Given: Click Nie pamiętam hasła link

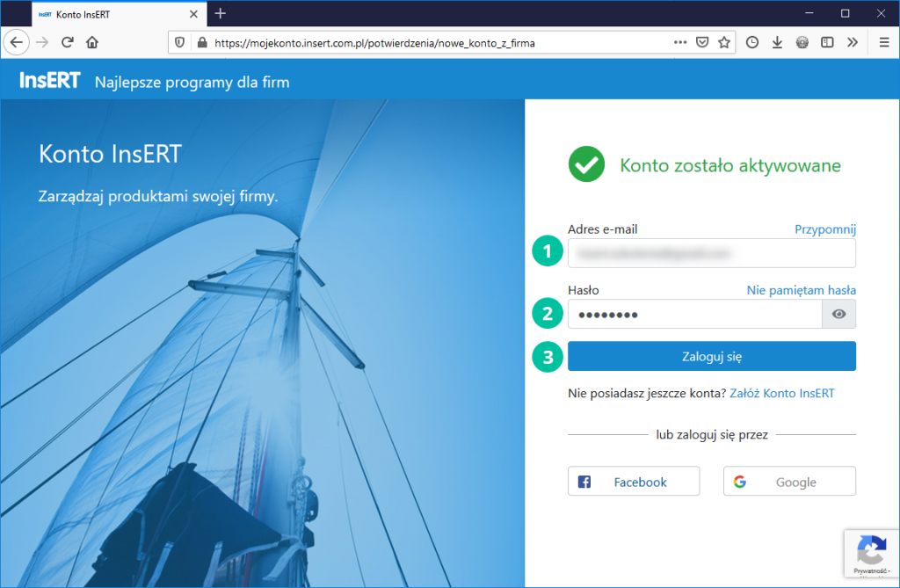Looking at the screenshot, I should (801, 291).
